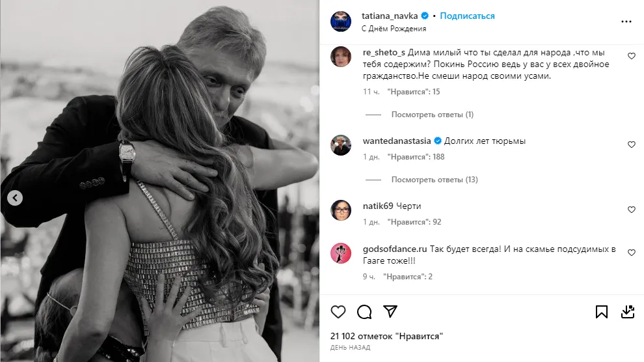This screenshot has width=644, height=362.
Task: Click the download icon below the comments
Action: point(627,312)
